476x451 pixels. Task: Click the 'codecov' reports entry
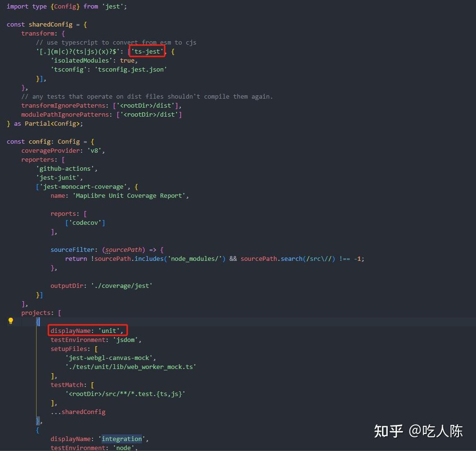click(85, 222)
